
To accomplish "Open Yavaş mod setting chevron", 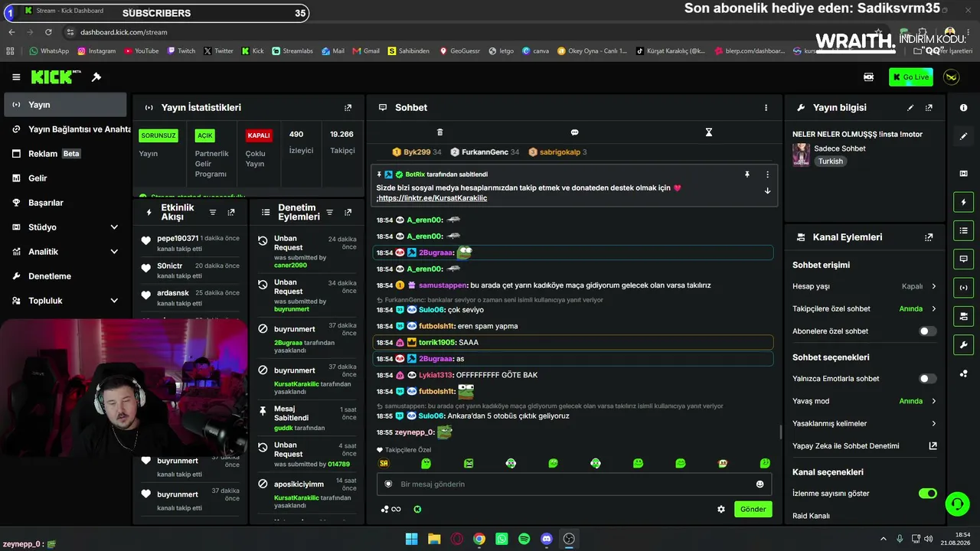I will click(933, 401).
